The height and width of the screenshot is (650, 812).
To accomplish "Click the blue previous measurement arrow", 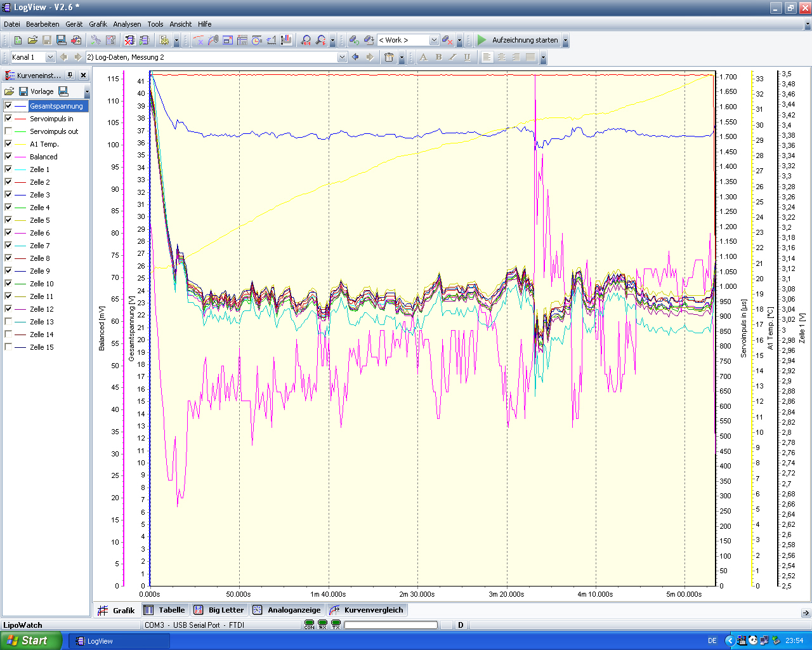I will pyautogui.click(x=355, y=57).
